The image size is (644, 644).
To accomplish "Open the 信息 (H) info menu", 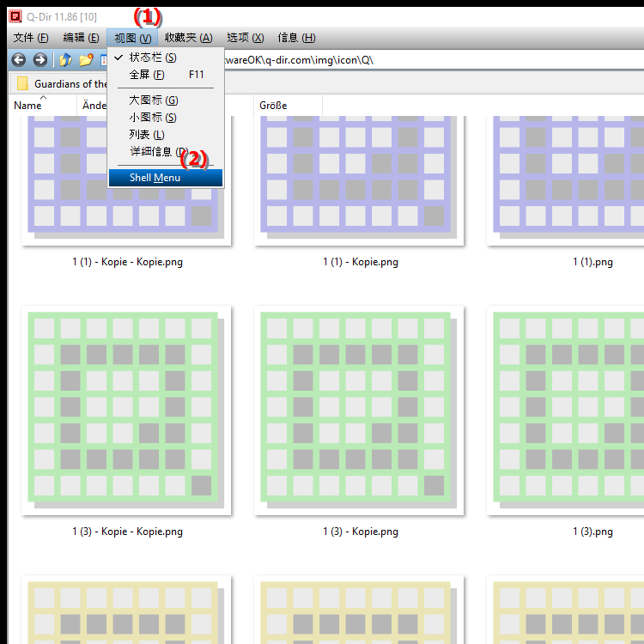I will [x=296, y=38].
